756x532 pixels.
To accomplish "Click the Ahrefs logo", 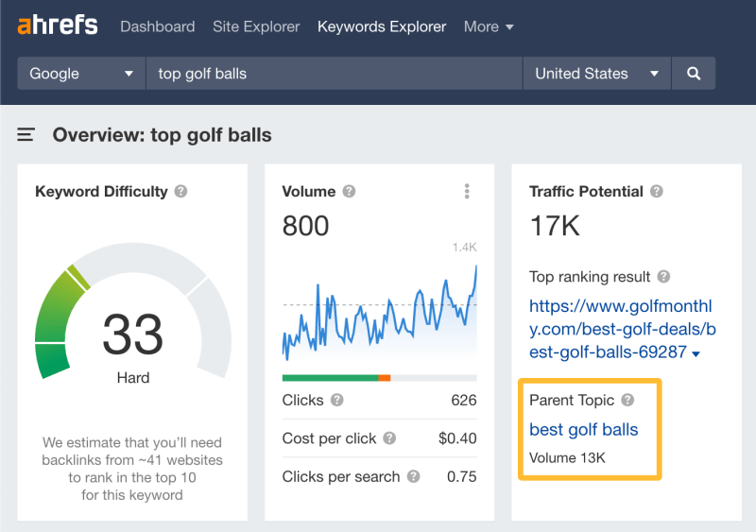I will point(57,26).
